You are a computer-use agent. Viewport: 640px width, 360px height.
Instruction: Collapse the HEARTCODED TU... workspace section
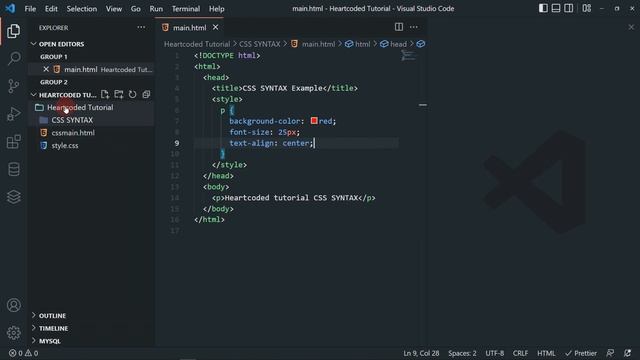(64, 95)
